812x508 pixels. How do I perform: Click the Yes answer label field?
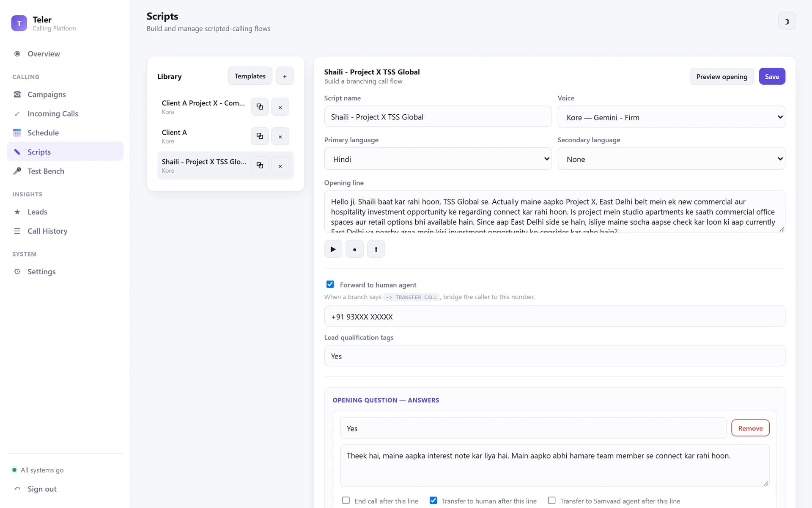point(533,428)
